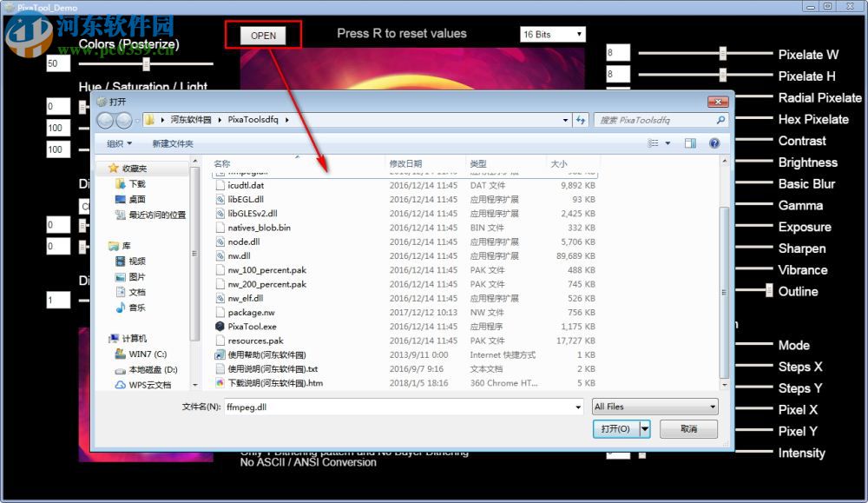Select PixaTool.exe in the file list

pos(253,326)
